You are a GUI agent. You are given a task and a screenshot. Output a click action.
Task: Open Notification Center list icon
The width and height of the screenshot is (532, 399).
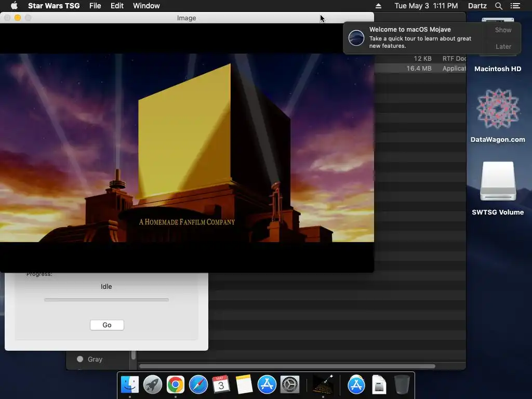[x=515, y=6]
